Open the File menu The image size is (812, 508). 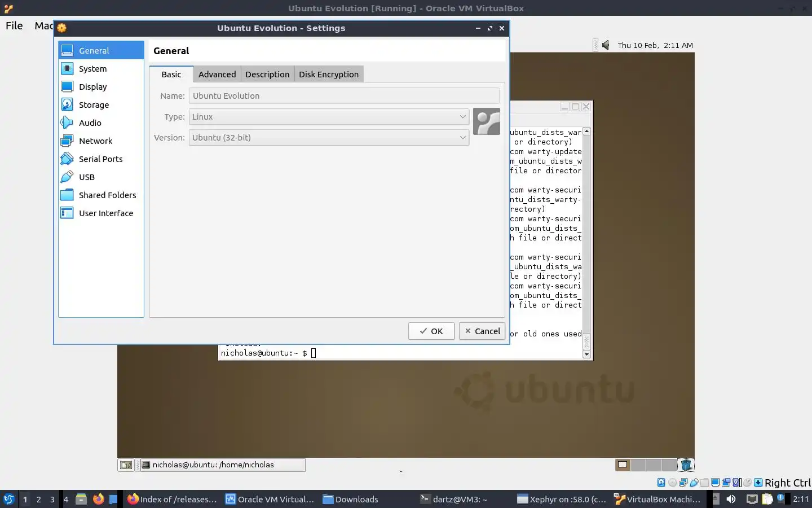[x=14, y=25]
